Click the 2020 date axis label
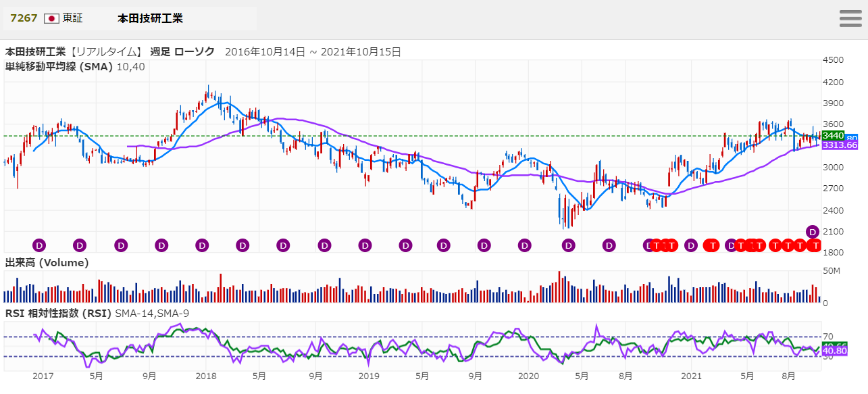The height and width of the screenshot is (394, 868). [528, 375]
